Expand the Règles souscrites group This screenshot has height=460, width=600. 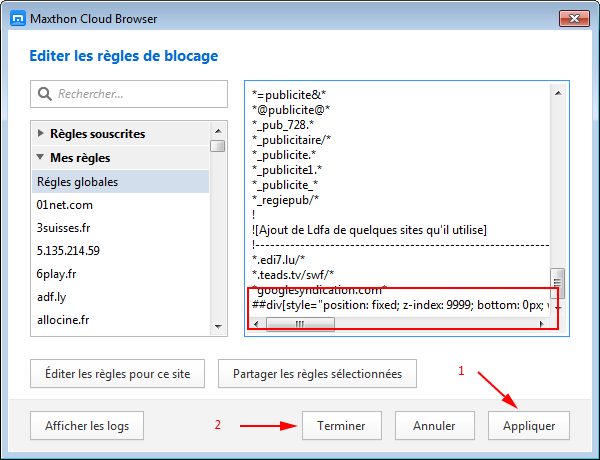coord(41,133)
